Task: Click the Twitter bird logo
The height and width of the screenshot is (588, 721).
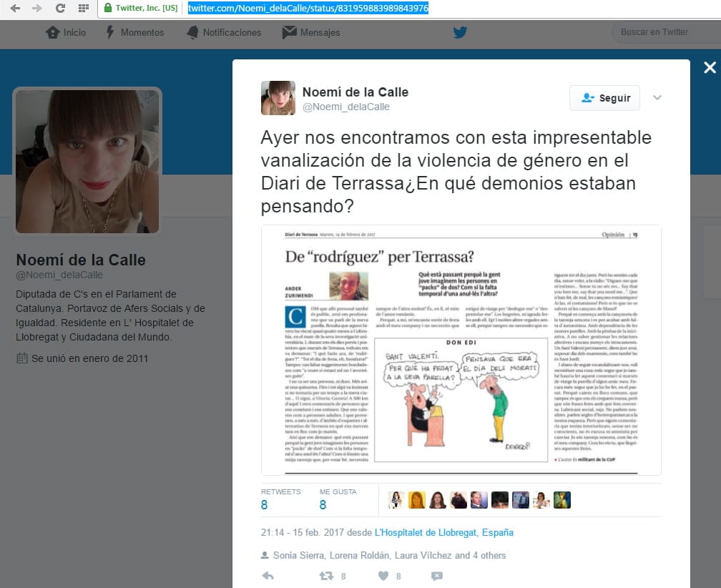Action: coord(460,32)
